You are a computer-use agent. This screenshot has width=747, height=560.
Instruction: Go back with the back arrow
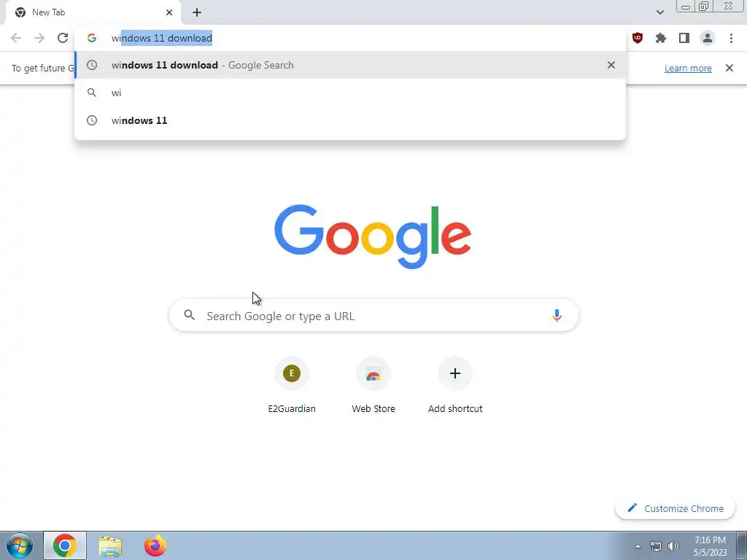(16, 38)
